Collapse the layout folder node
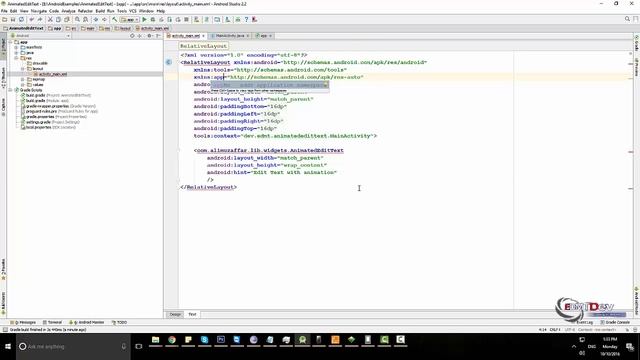Screen dimensions: 640x360 point(22,69)
